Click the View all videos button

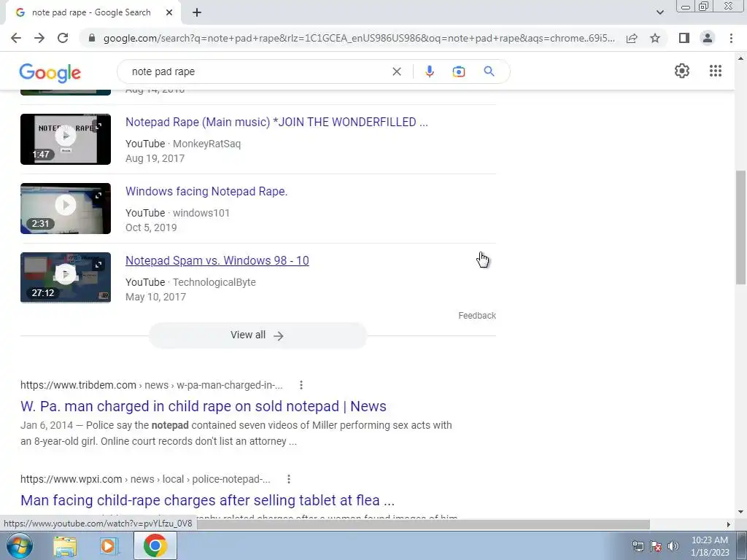coord(258,335)
